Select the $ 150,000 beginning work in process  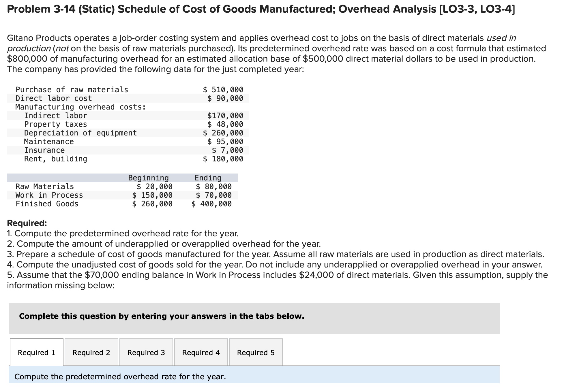point(152,195)
